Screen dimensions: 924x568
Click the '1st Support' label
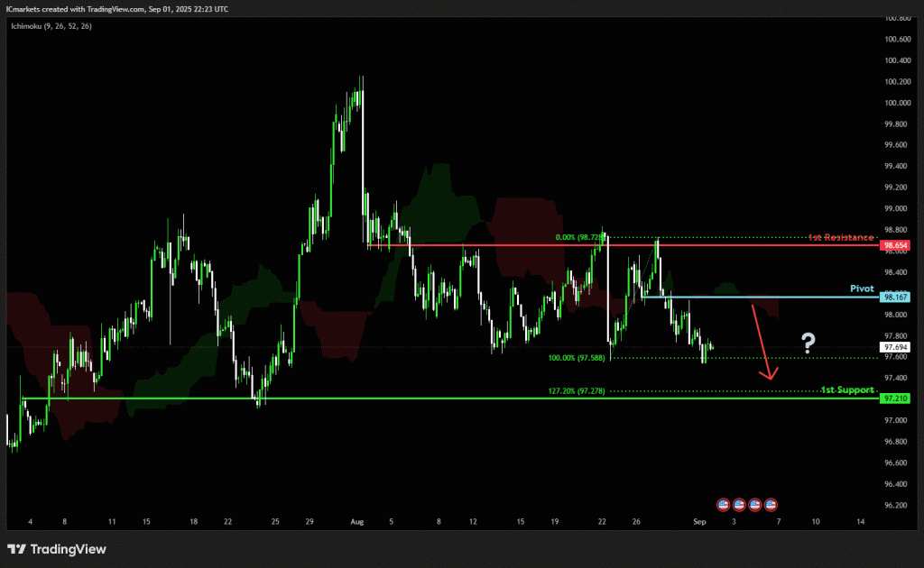point(847,390)
